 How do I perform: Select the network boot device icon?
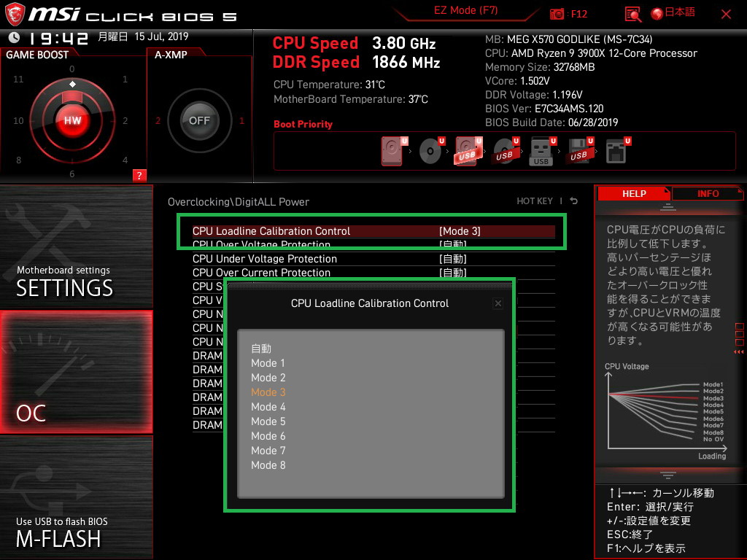tap(617, 151)
